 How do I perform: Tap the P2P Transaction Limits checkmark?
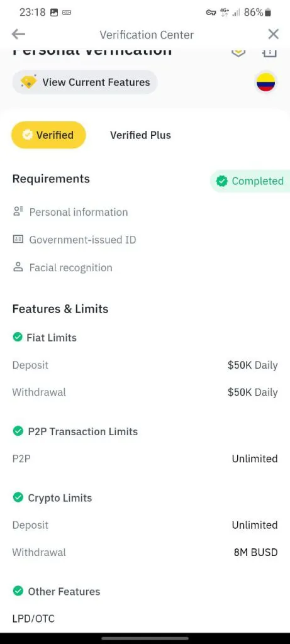coord(18,431)
